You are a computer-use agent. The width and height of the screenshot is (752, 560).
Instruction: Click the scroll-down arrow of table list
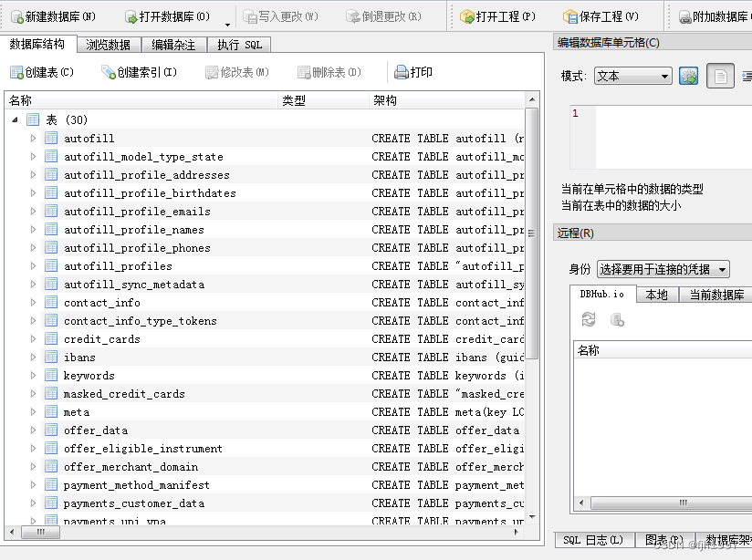pyautogui.click(x=531, y=517)
